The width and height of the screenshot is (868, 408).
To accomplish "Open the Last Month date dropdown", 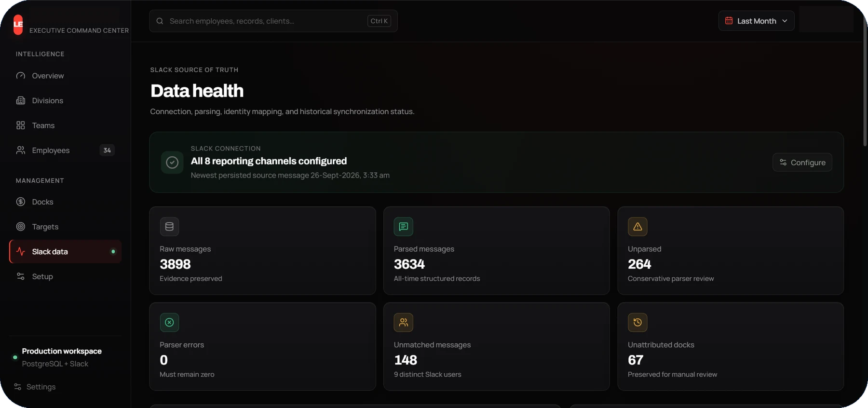I will [756, 21].
